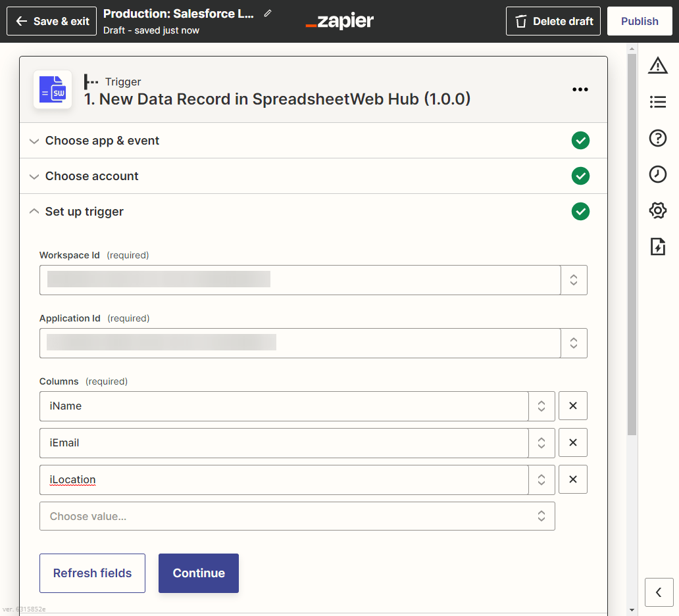Edit the Zap name with pencil icon
The height and width of the screenshot is (616, 679).
tap(268, 13)
